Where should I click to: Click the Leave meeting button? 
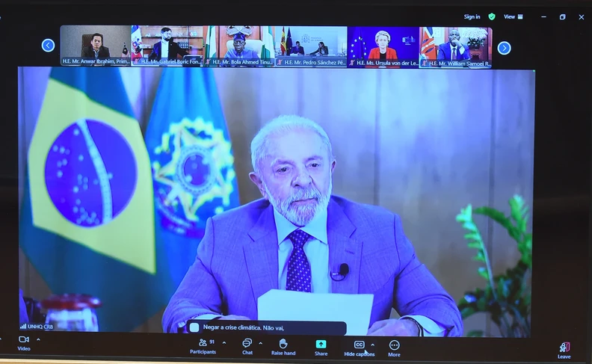(564, 350)
